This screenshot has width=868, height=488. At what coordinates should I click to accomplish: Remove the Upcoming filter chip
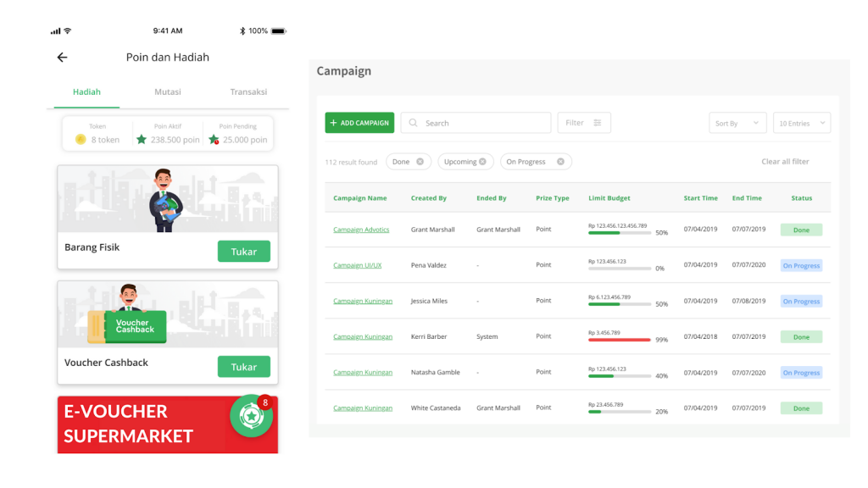pos(482,162)
